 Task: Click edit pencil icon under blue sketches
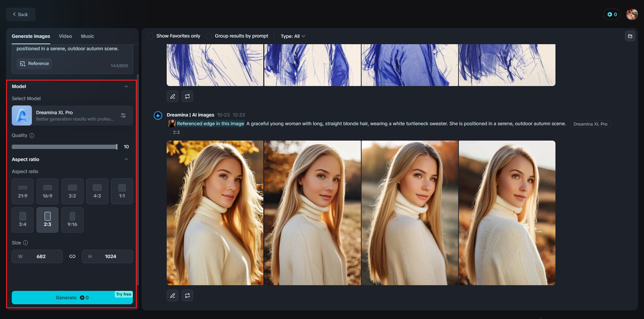(173, 96)
